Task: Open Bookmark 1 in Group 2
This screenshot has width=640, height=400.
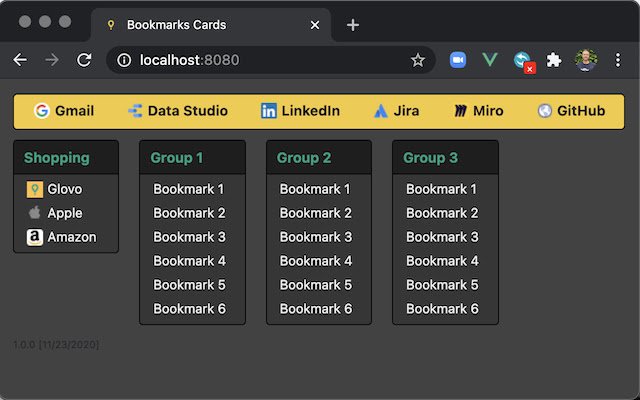Action: click(x=315, y=189)
